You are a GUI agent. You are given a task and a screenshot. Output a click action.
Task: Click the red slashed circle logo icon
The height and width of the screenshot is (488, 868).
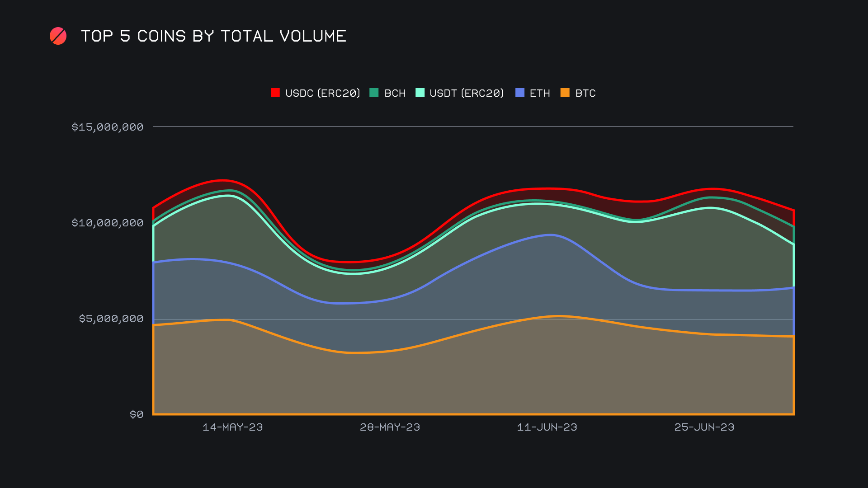[58, 36]
